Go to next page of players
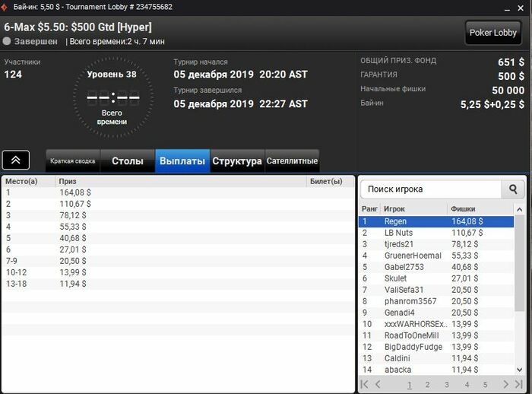 click(x=505, y=384)
